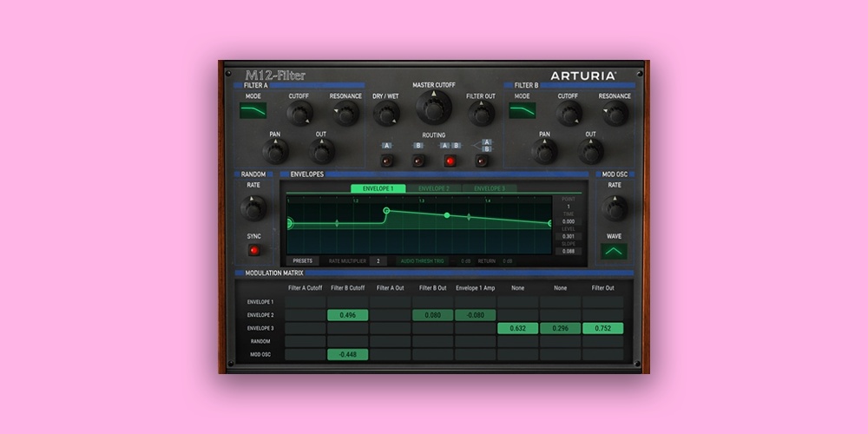Screen dimensions: 868x434
Task: Switch to the Envelope 2 tab
Action: coord(434,188)
